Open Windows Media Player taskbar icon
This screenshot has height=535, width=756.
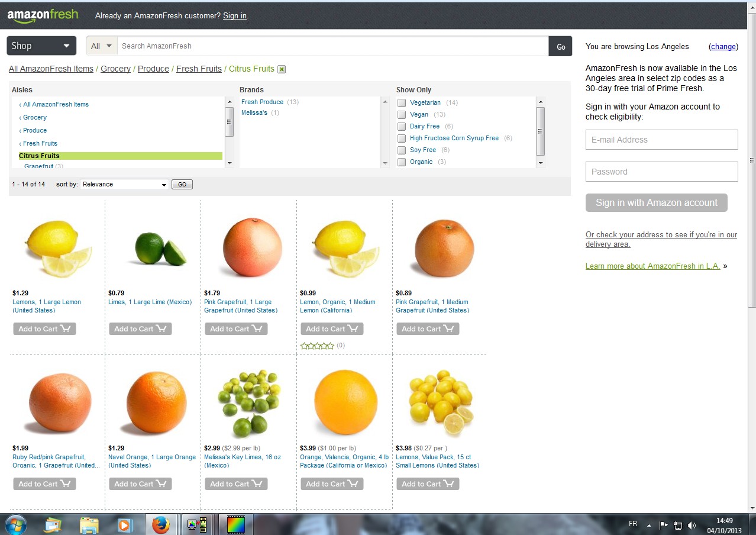(x=124, y=525)
